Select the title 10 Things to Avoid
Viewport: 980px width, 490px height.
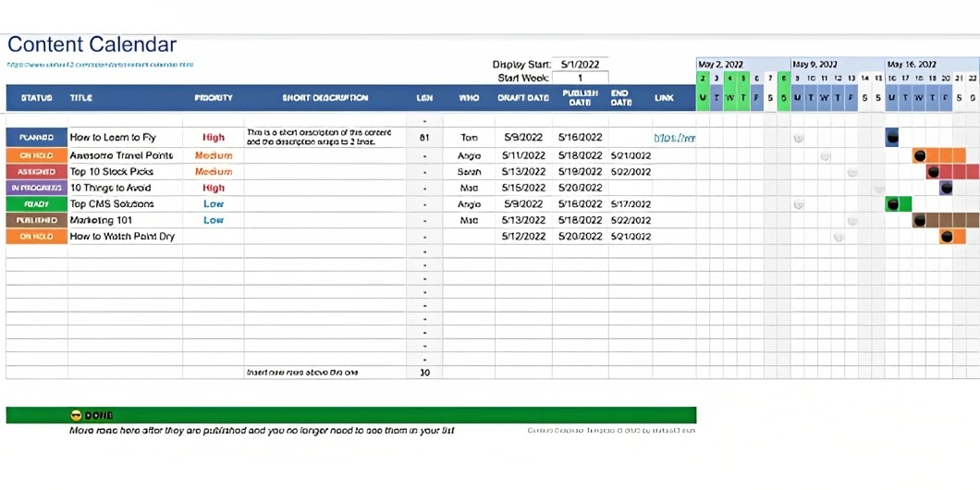[x=110, y=188]
